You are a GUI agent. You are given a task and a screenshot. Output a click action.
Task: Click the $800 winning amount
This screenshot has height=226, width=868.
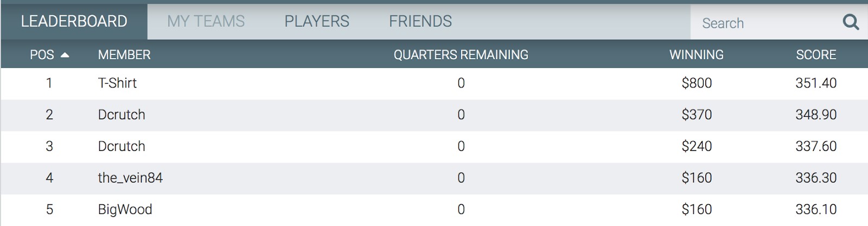click(697, 83)
